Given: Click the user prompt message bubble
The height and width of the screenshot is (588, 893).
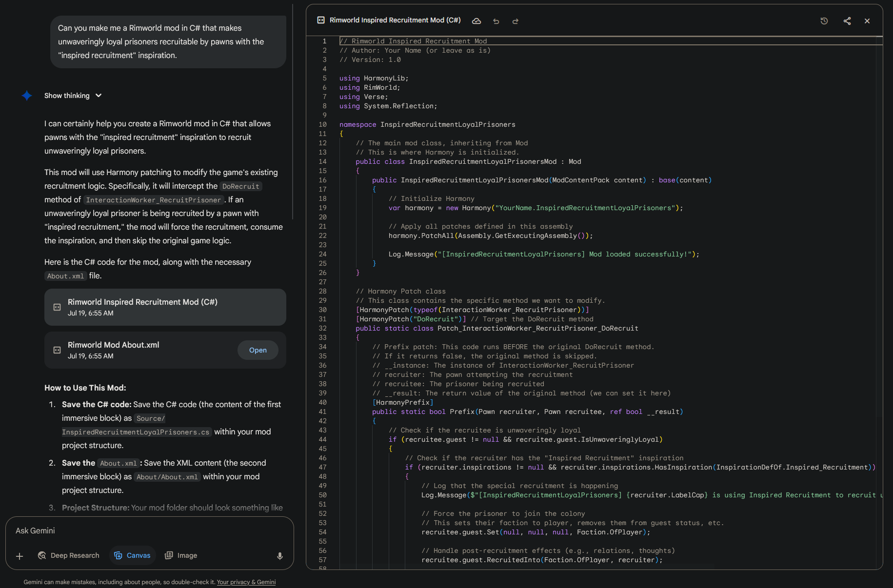Looking at the screenshot, I should [x=168, y=42].
